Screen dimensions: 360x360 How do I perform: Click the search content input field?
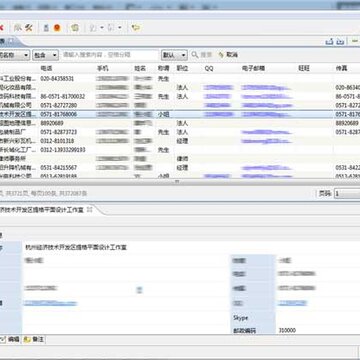tap(110, 55)
